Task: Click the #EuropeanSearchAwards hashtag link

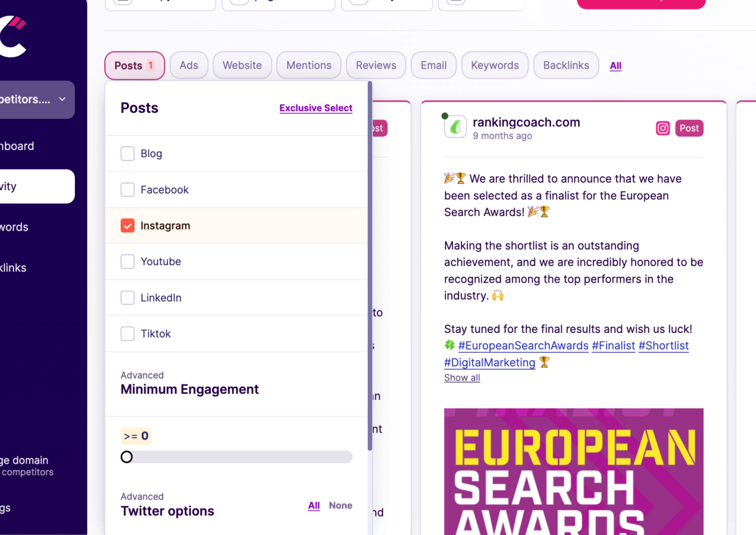Action: pyautogui.click(x=523, y=346)
